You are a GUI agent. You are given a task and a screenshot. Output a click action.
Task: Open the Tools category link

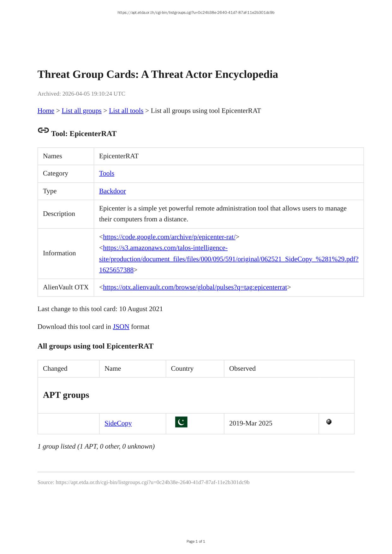107,174
